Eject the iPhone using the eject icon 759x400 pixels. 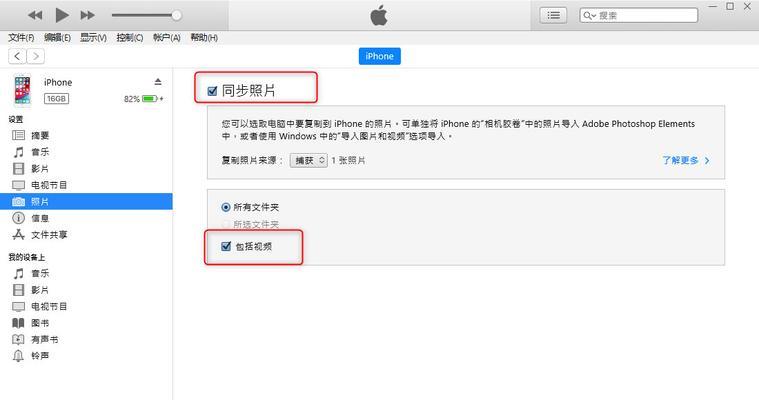158,82
